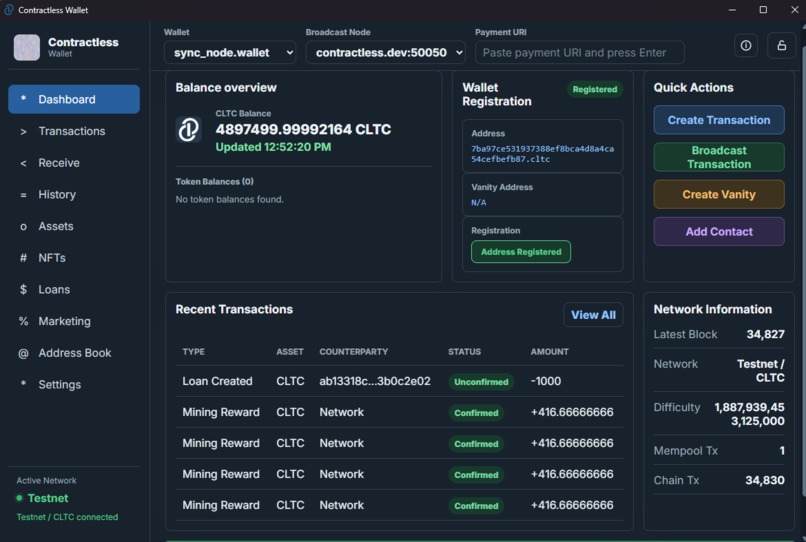Click the Registered status badge
Screen dimensions: 806x542
click(x=595, y=89)
